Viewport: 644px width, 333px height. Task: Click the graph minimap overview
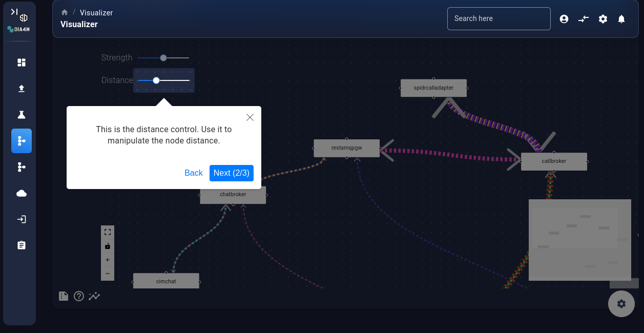click(x=580, y=240)
